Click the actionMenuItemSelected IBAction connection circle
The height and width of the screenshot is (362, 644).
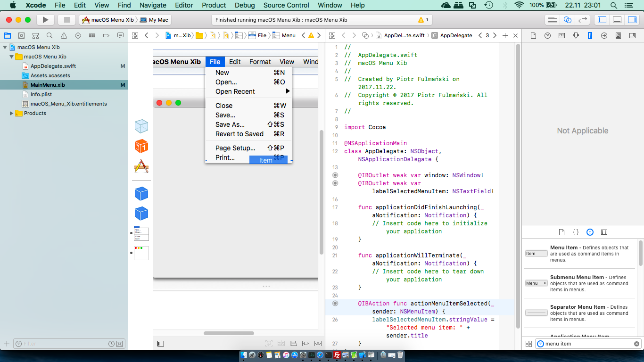click(x=335, y=303)
